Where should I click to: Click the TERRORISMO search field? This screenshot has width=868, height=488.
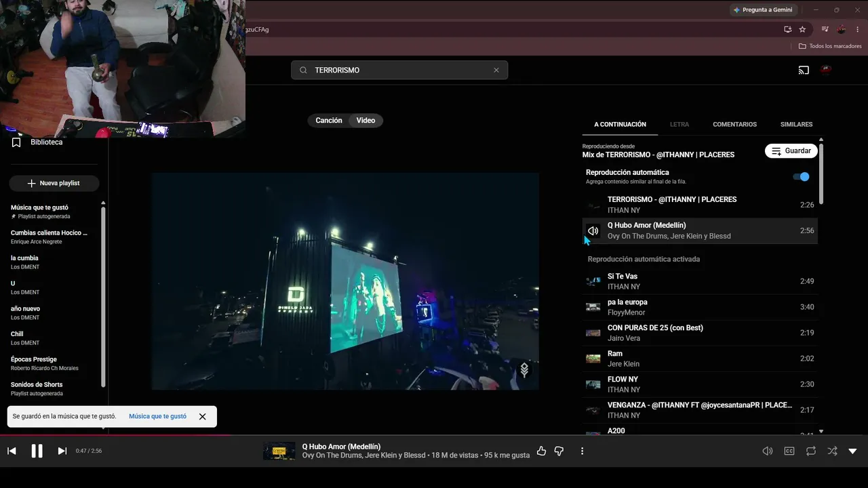[x=399, y=70]
